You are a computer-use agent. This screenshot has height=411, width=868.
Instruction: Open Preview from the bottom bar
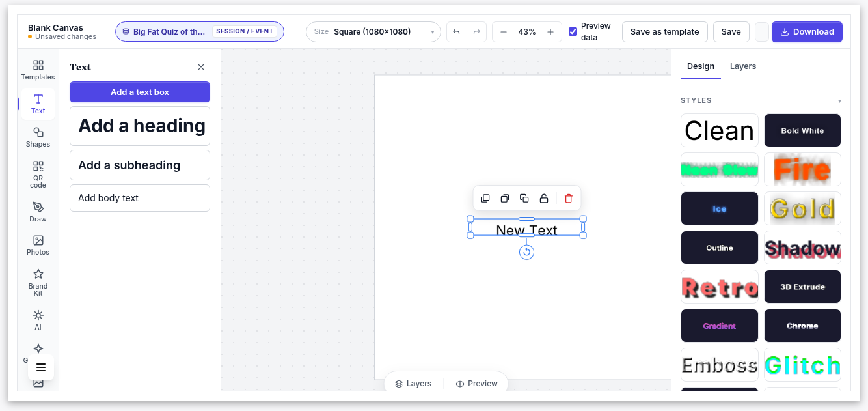(x=477, y=384)
